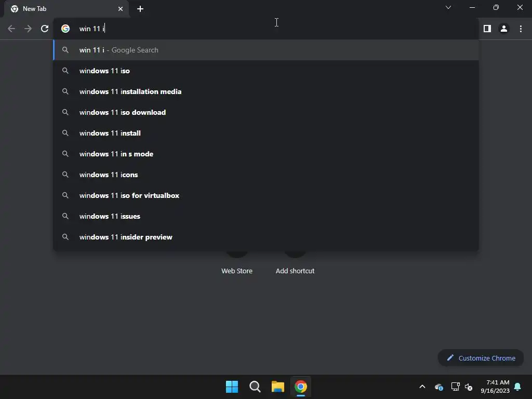Choose the 'windows 11 install' suggestion
Viewport: 532px width, 399px height.
266,133
